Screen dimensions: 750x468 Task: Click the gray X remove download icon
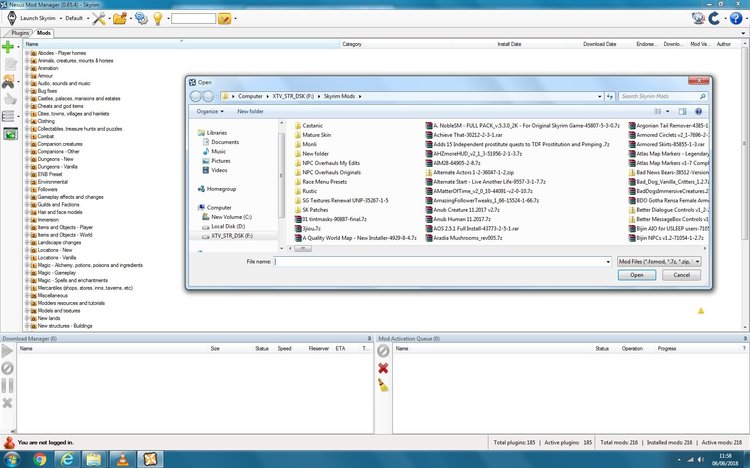[x=7, y=403]
